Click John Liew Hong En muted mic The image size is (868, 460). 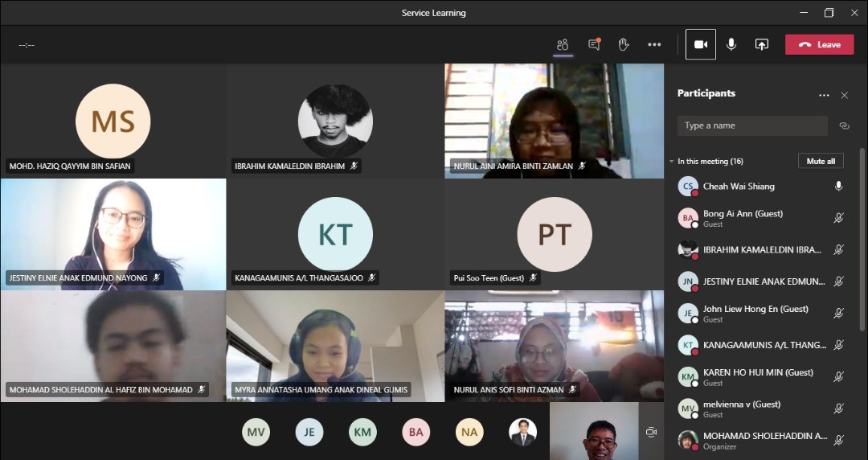838,314
